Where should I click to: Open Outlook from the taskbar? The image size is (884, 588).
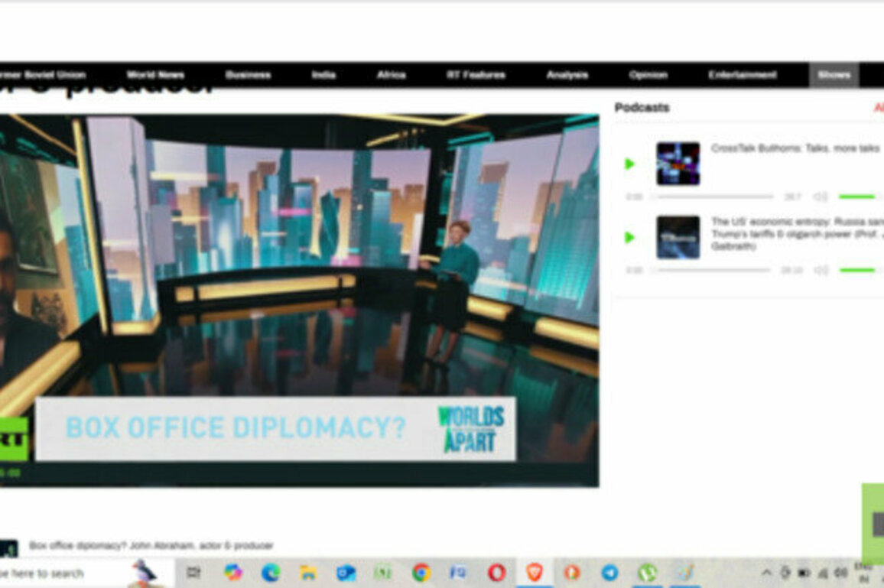coord(346,573)
